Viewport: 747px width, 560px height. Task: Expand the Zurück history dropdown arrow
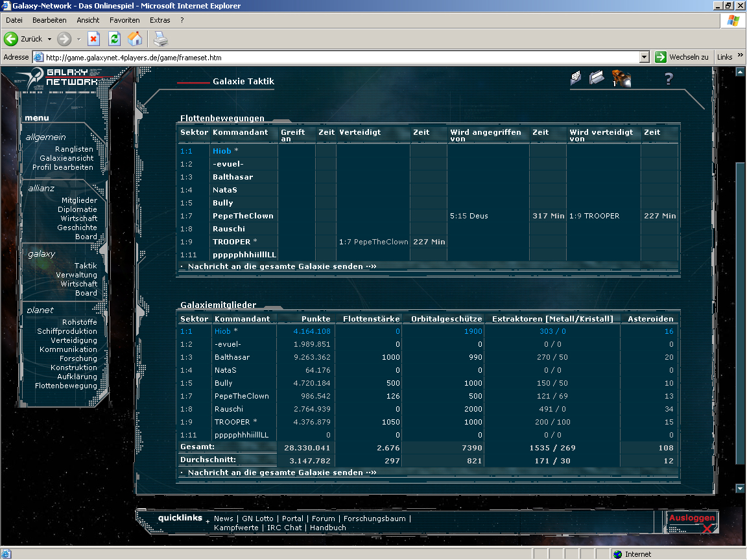(x=49, y=39)
